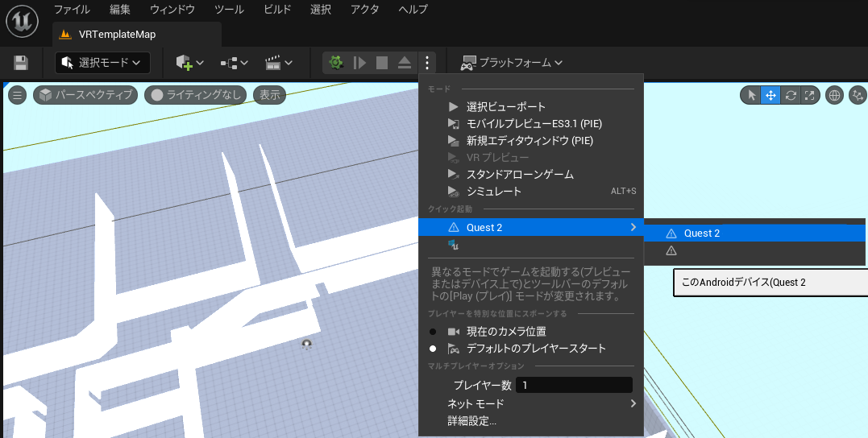Open the ファイル menu
868x438 pixels.
coord(72,10)
